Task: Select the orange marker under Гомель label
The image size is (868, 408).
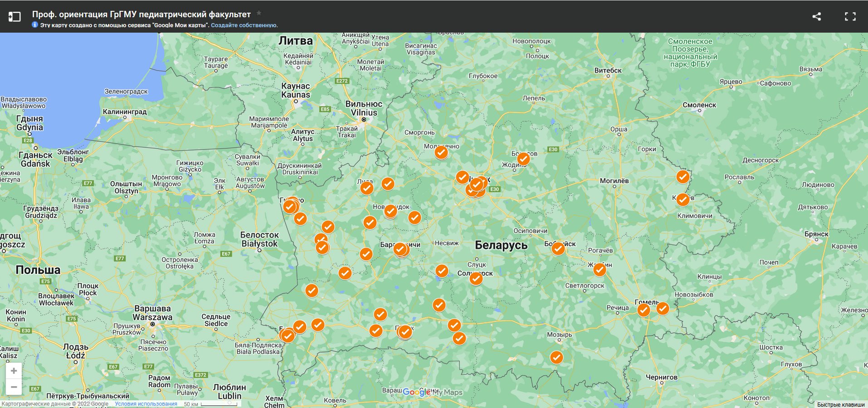Action: [644, 310]
